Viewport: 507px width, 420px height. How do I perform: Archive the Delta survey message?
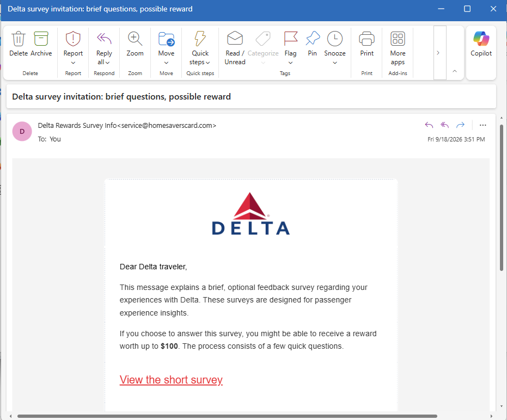pos(41,39)
